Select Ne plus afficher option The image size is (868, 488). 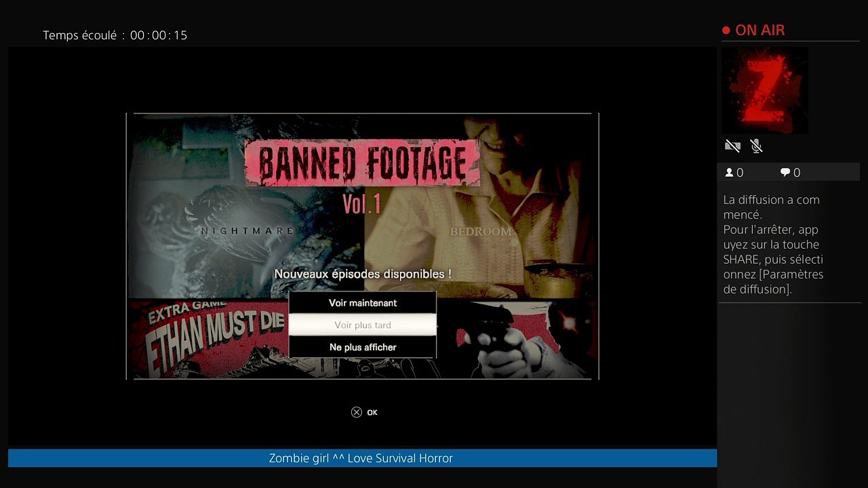(x=363, y=348)
